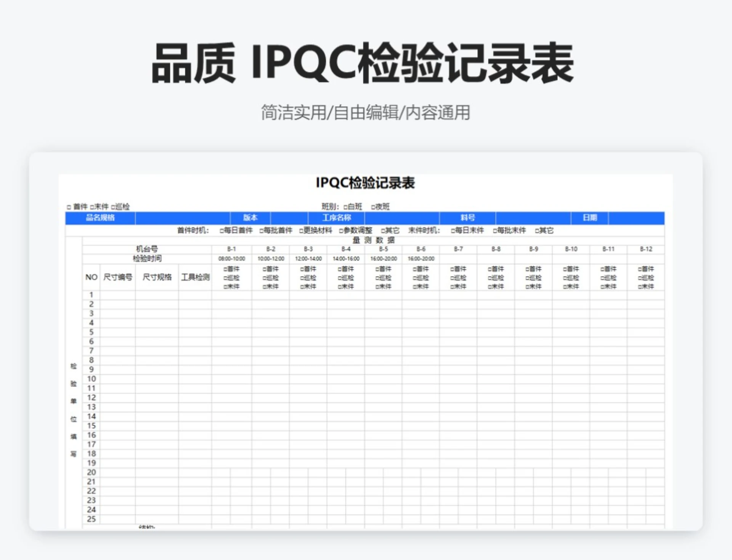The width and height of the screenshot is (732, 560).
Task: Check 其它 next to 参数调整
Action: pyautogui.click(x=384, y=230)
